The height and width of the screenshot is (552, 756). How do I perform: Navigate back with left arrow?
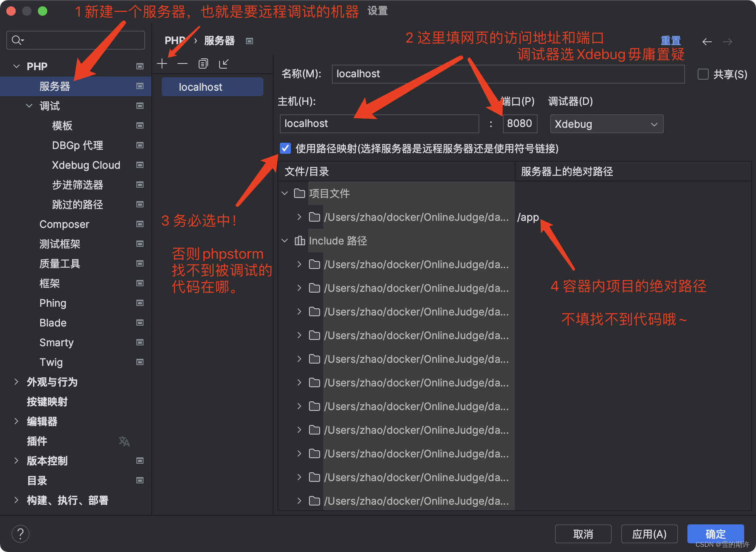point(707,42)
